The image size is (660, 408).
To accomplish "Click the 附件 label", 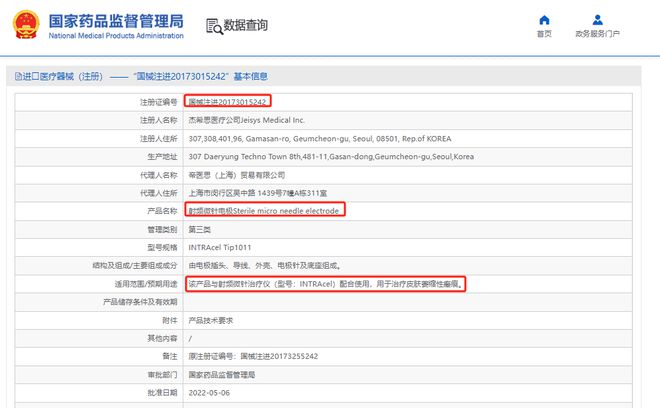I will [x=170, y=320].
